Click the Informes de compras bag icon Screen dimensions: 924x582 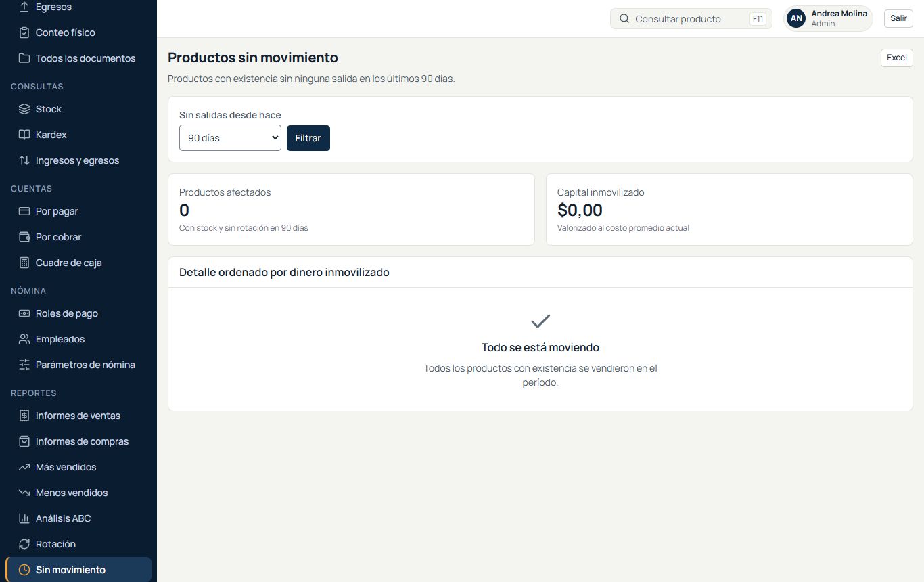point(24,441)
